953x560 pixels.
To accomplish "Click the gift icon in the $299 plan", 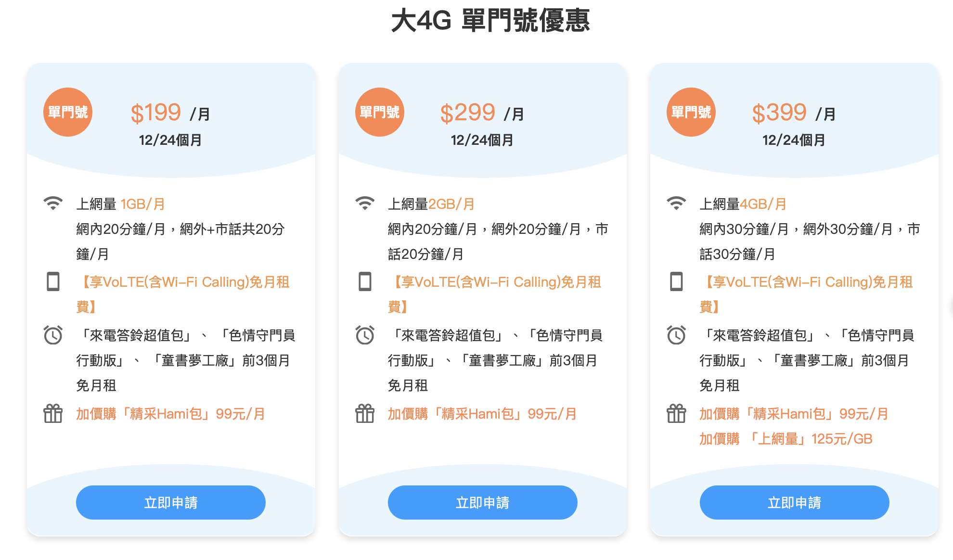I will (x=365, y=413).
